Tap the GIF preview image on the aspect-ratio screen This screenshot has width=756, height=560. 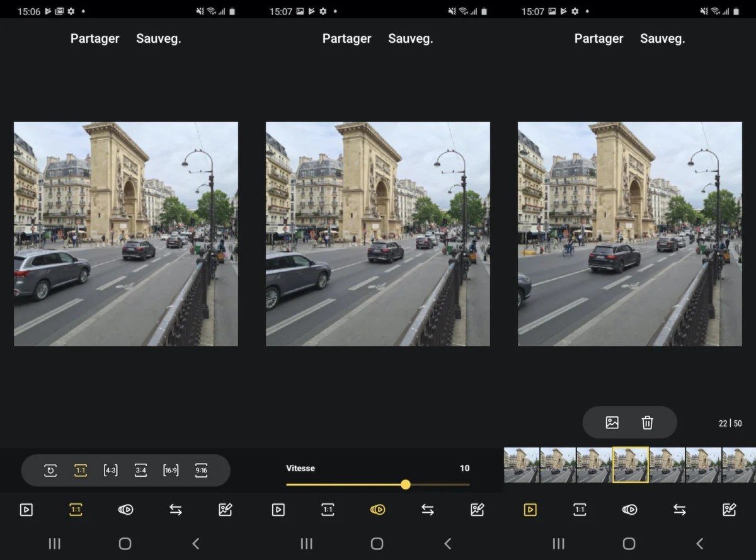(x=126, y=234)
